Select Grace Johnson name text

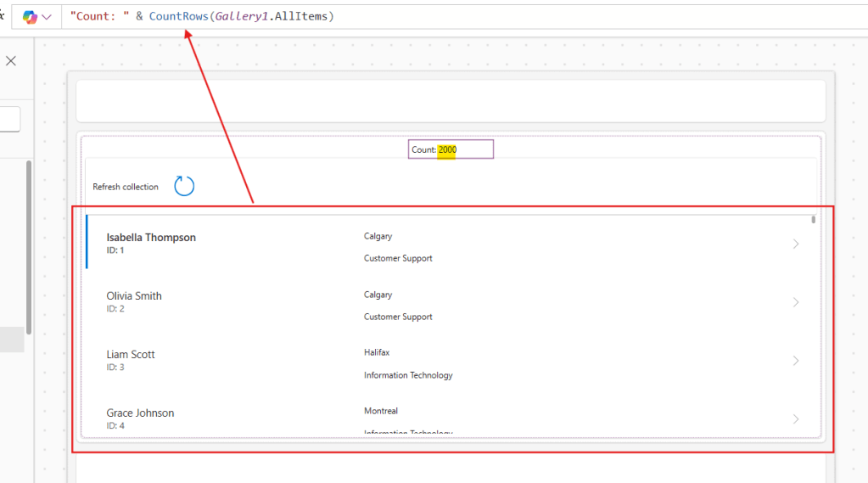tap(140, 413)
